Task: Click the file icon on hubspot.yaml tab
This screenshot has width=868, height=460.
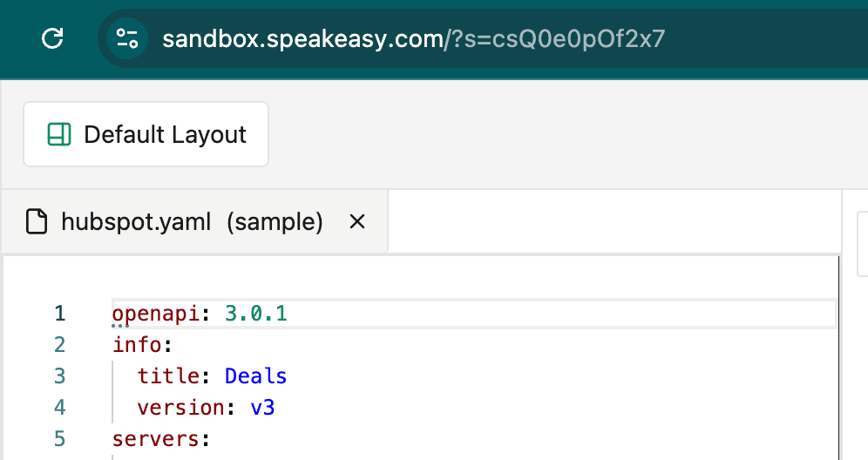Action: click(x=37, y=222)
